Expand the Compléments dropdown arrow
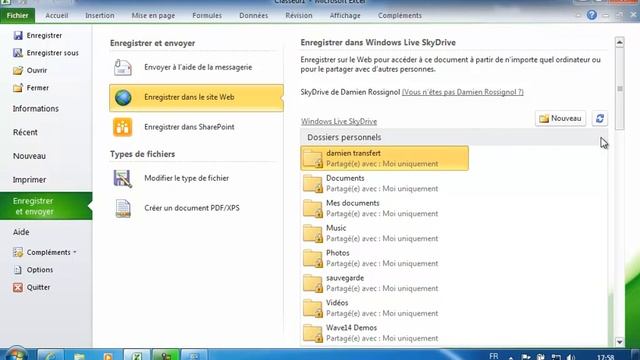The height and width of the screenshot is (360, 640). point(75,252)
